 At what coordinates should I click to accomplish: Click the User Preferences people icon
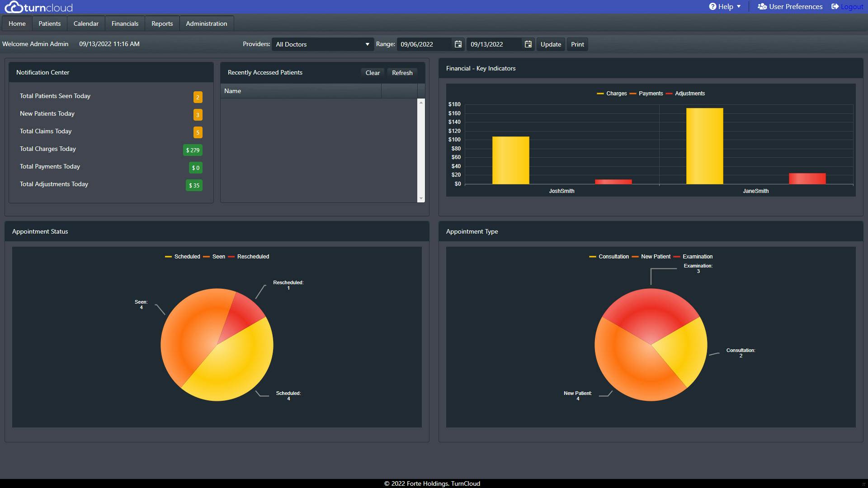[762, 6]
